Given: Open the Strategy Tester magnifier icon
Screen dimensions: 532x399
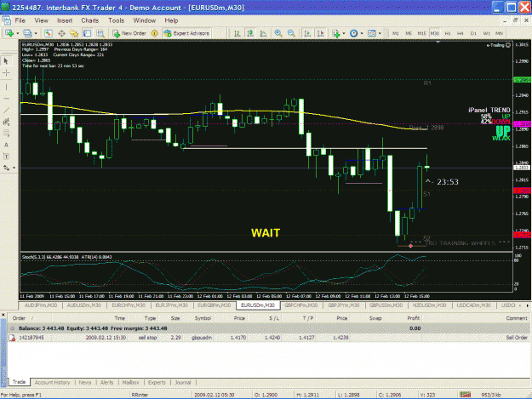Looking at the screenshot, I should point(100,33).
